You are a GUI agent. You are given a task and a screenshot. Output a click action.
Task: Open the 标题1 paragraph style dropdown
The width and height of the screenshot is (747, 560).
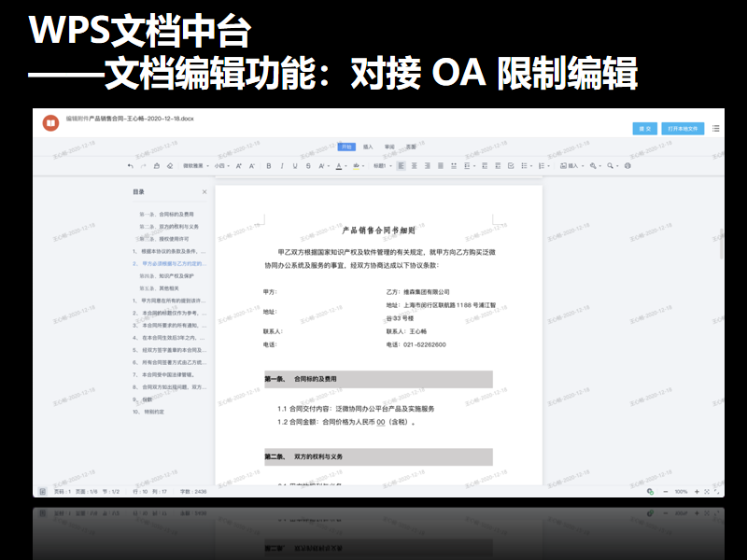pyautogui.click(x=383, y=166)
